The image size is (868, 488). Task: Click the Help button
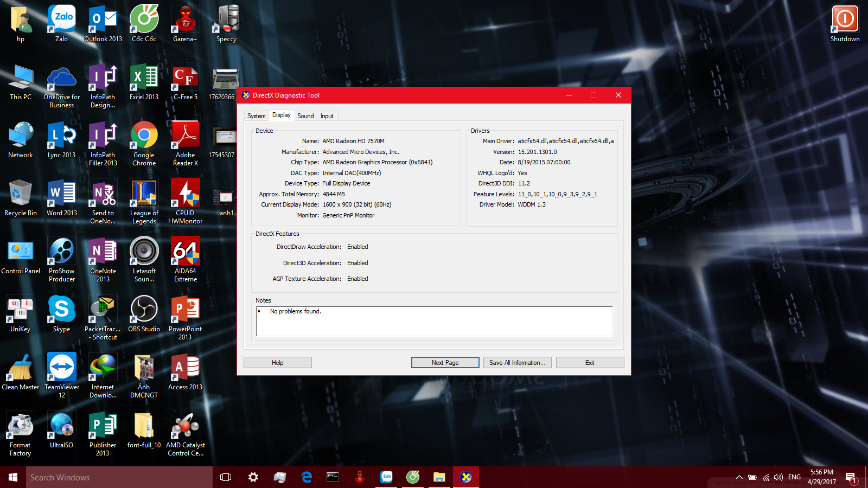click(278, 363)
